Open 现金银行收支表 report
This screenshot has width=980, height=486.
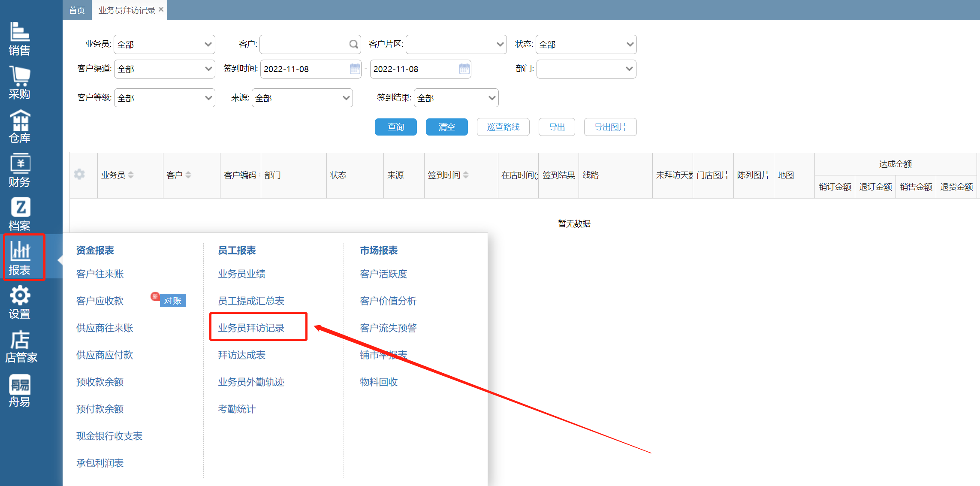[109, 436]
